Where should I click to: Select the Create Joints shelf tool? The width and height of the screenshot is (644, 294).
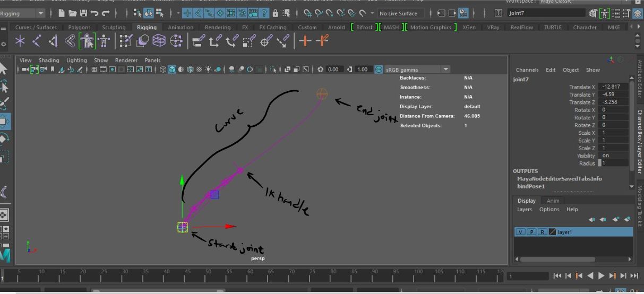point(37,40)
